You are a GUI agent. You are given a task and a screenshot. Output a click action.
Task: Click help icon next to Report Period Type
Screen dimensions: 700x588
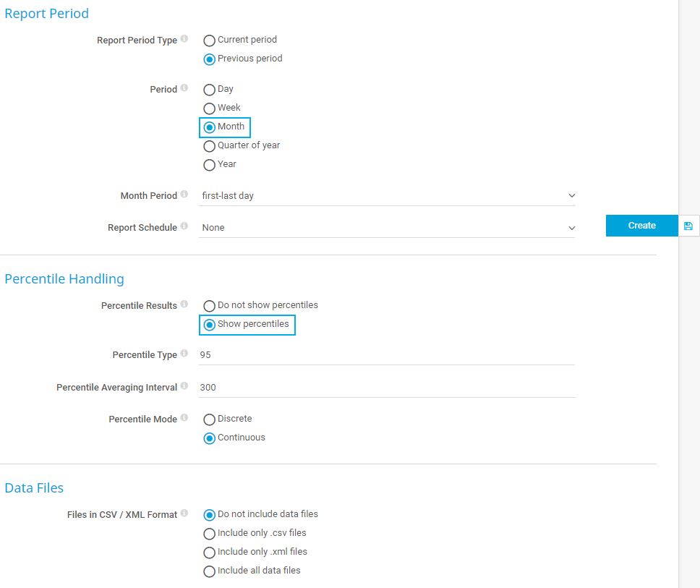coord(184,39)
